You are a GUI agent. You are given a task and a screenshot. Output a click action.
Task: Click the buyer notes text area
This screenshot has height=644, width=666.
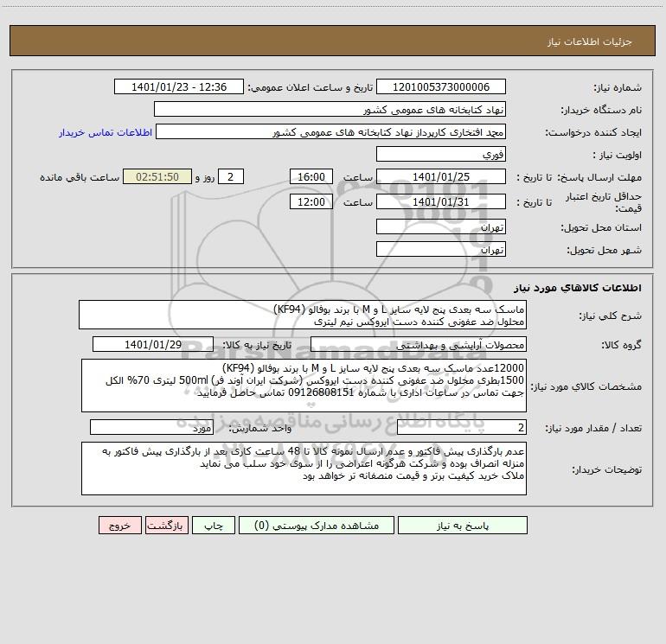coord(304,469)
